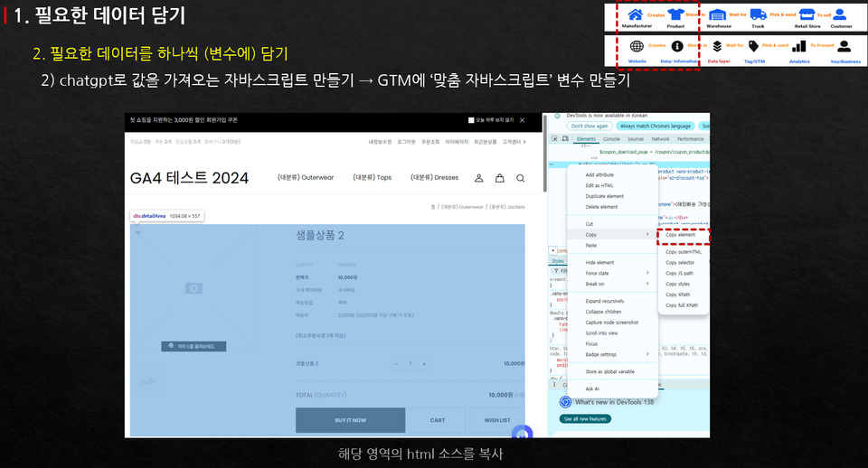Click the camera placeholder on product image
Image resolution: width=868 pixels, height=468 pixels.
click(193, 287)
